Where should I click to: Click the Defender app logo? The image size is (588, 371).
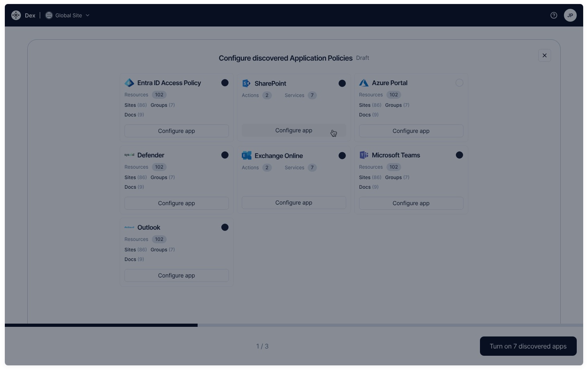[129, 155]
